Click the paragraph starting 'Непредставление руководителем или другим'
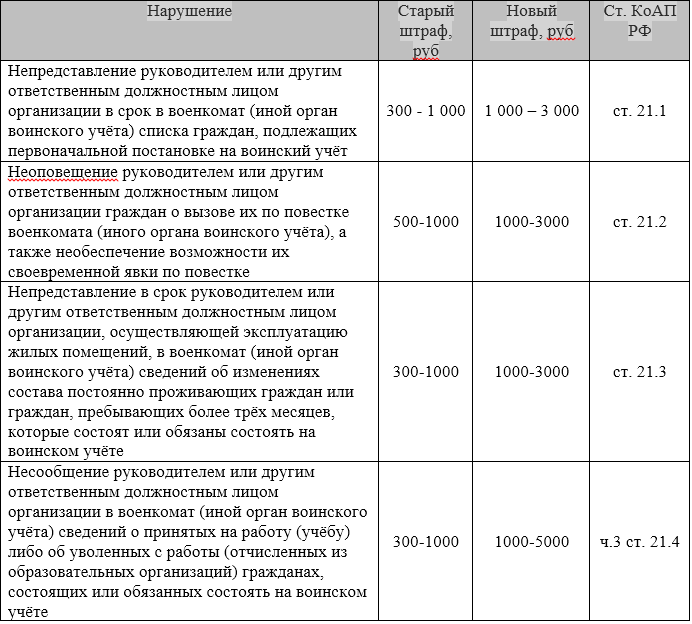Image resolution: width=692 pixels, height=624 pixels. tap(182, 111)
